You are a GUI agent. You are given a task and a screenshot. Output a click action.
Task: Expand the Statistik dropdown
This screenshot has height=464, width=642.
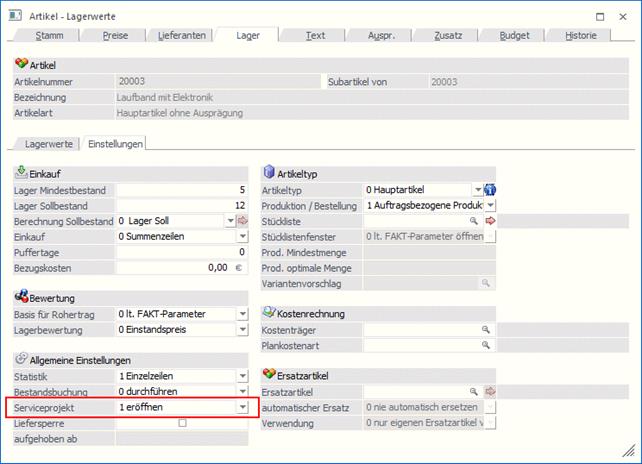(241, 376)
